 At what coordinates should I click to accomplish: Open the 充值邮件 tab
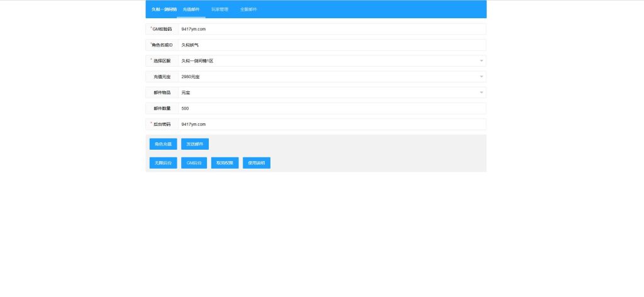pyautogui.click(x=191, y=9)
